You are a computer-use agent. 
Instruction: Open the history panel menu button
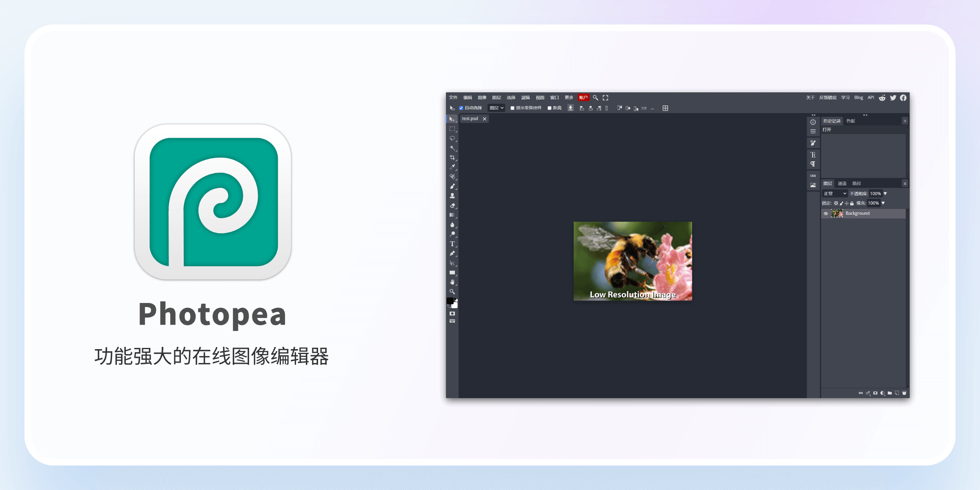point(905,121)
